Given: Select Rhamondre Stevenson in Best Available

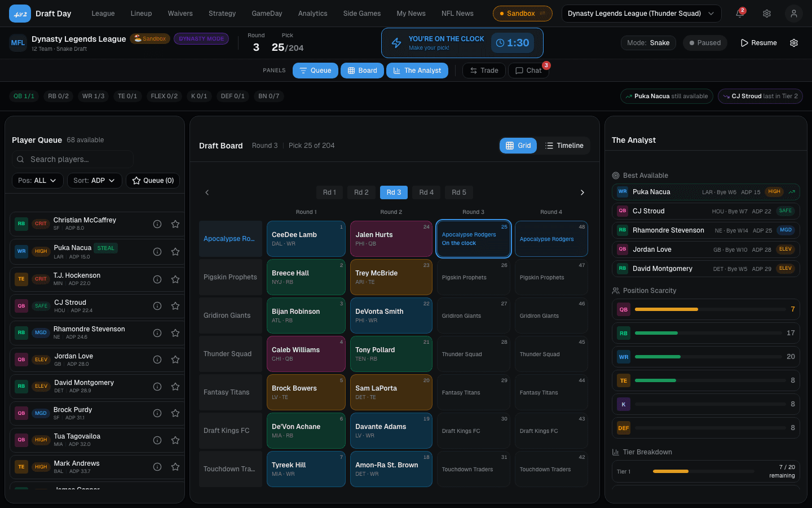Looking at the screenshot, I should [x=706, y=230].
